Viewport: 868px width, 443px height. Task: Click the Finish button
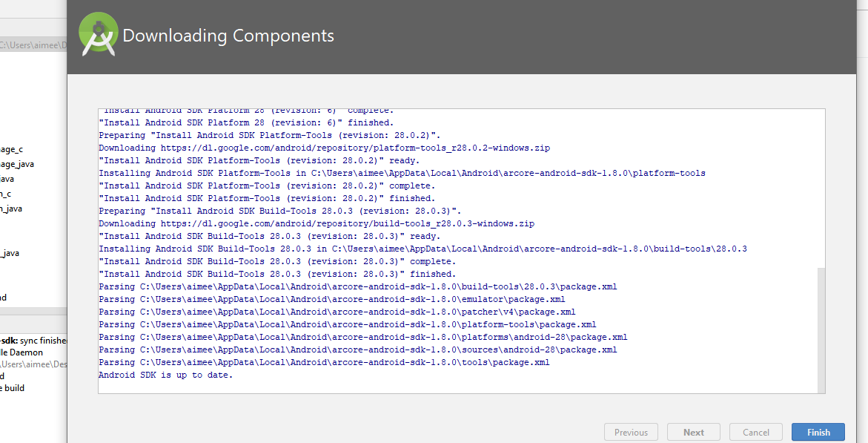(x=818, y=433)
